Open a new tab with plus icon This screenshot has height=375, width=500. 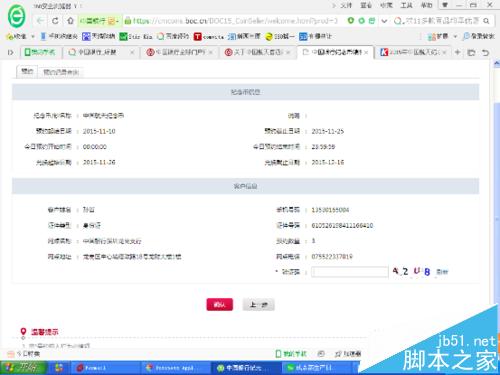pos(457,52)
